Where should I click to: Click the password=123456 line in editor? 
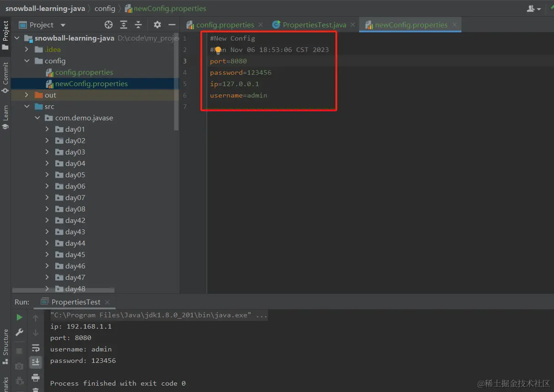(x=240, y=72)
